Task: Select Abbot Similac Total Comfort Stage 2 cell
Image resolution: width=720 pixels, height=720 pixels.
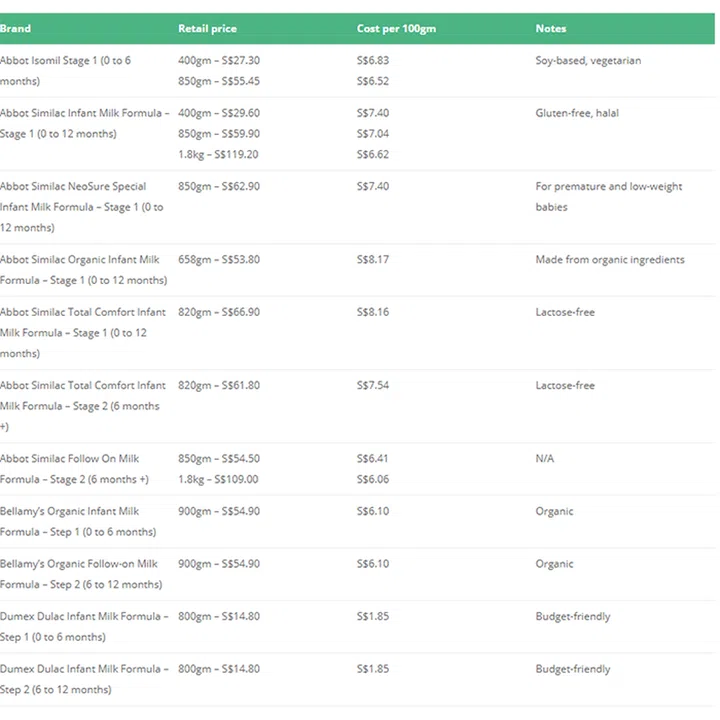Action: click(82, 406)
